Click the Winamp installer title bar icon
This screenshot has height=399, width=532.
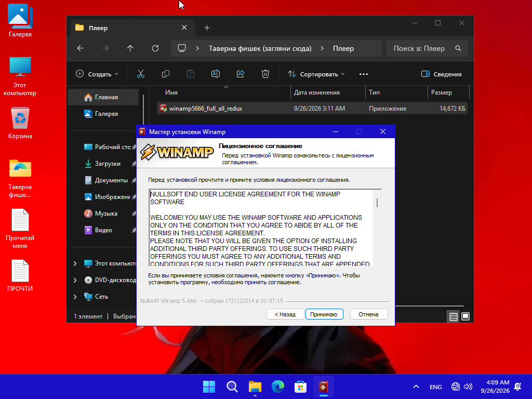142,131
